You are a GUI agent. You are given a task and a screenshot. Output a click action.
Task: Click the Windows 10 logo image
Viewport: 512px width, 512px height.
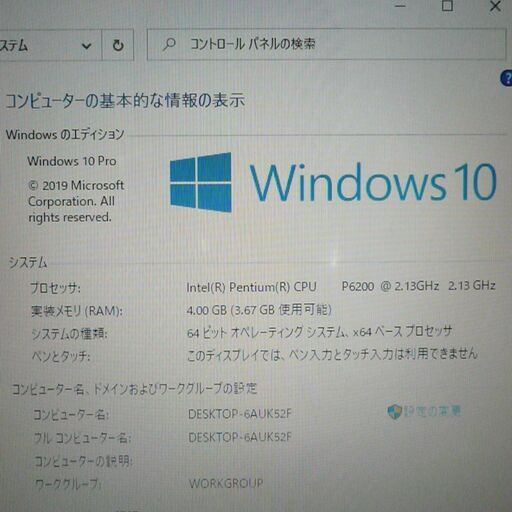[333, 182]
